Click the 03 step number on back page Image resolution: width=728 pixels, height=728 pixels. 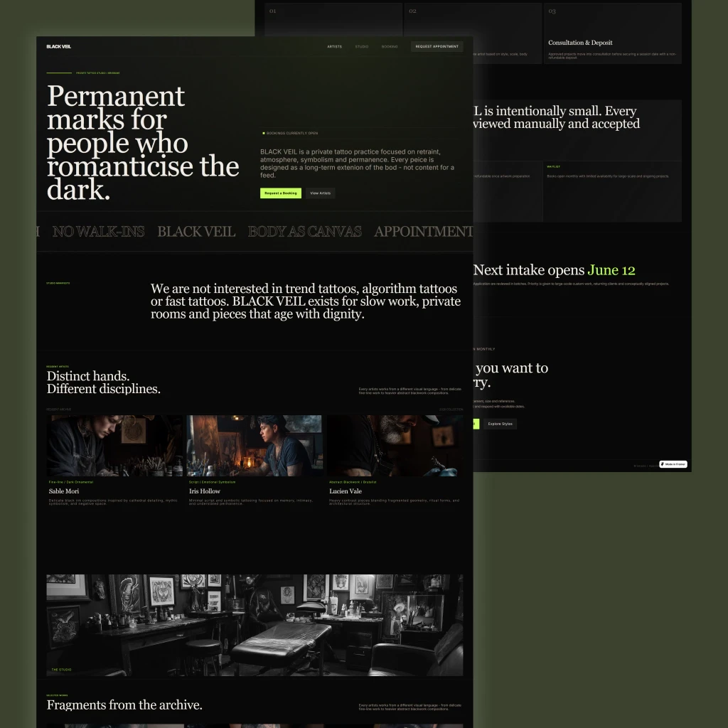552,11
